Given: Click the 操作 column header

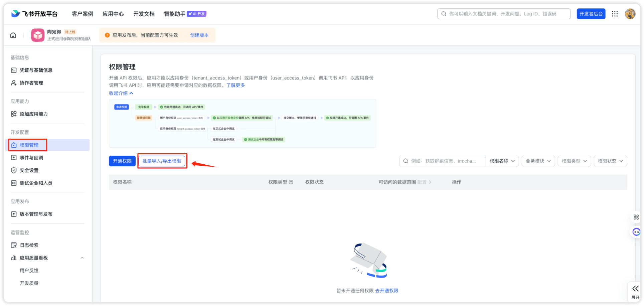Looking at the screenshot, I should (x=457, y=182).
